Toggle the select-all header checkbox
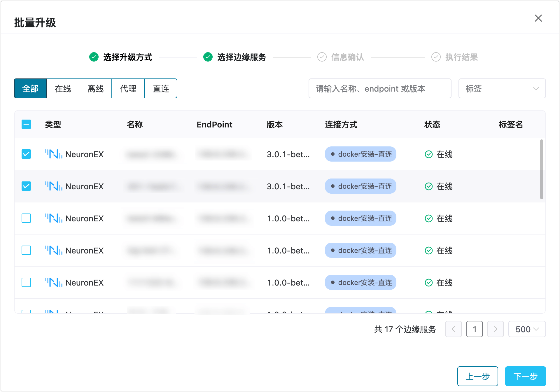The height and width of the screenshot is (392, 560). click(x=26, y=125)
